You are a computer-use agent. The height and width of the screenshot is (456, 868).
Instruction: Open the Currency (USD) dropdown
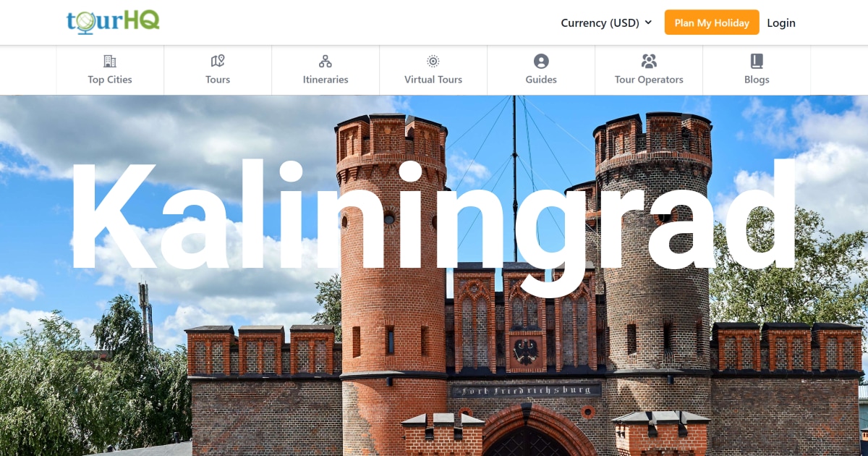point(600,22)
